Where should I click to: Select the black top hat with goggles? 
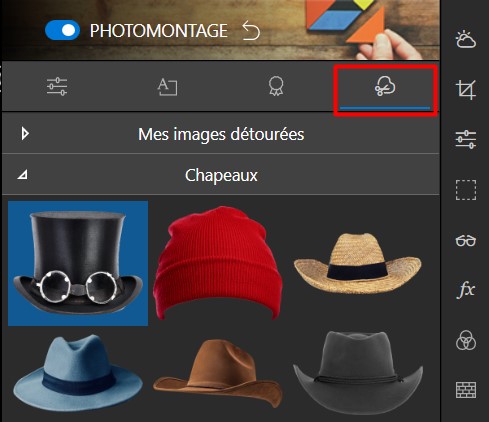(x=78, y=263)
